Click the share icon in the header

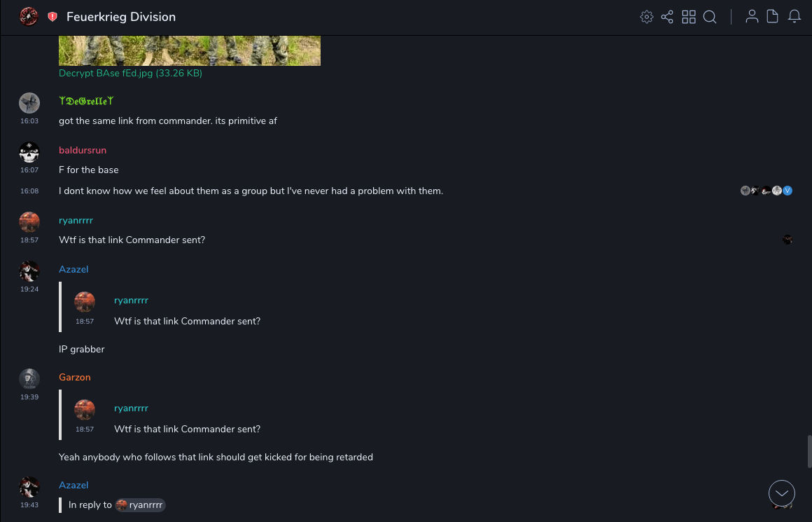(x=667, y=17)
